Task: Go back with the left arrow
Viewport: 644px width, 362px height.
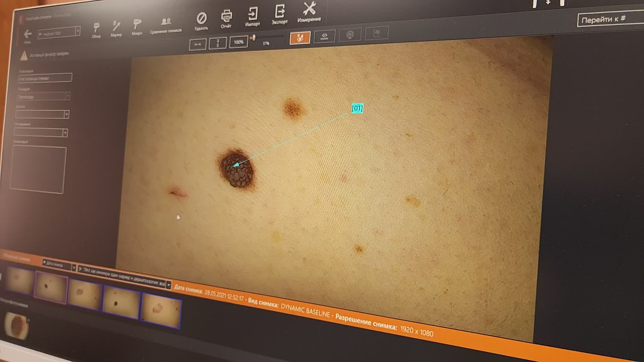Action: click(28, 34)
